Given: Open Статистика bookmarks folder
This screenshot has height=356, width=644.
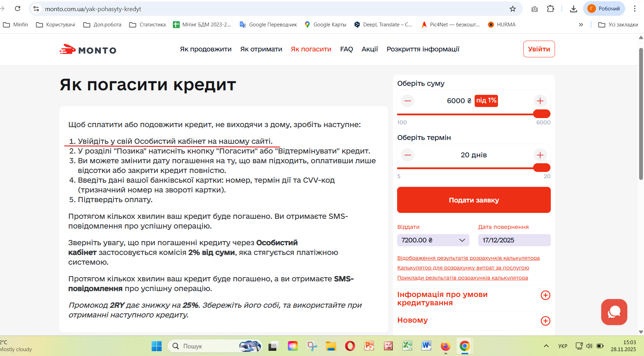Looking at the screenshot, I should (147, 25).
